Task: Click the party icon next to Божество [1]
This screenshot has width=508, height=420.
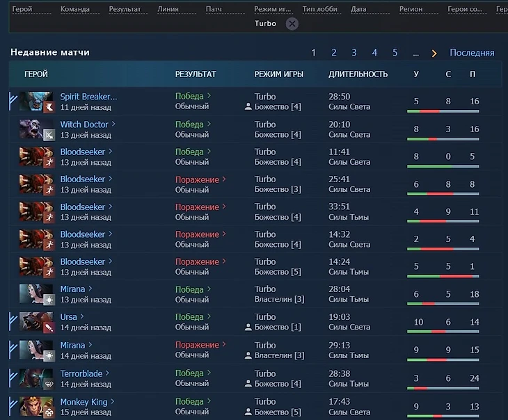Action: [x=248, y=328]
